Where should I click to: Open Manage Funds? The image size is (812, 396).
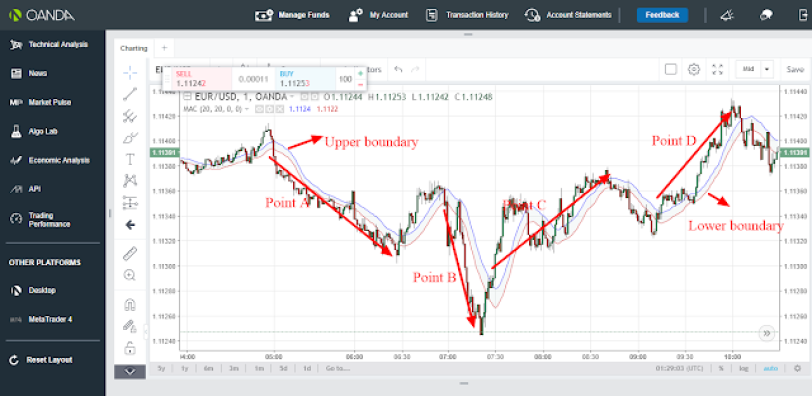coord(292,15)
